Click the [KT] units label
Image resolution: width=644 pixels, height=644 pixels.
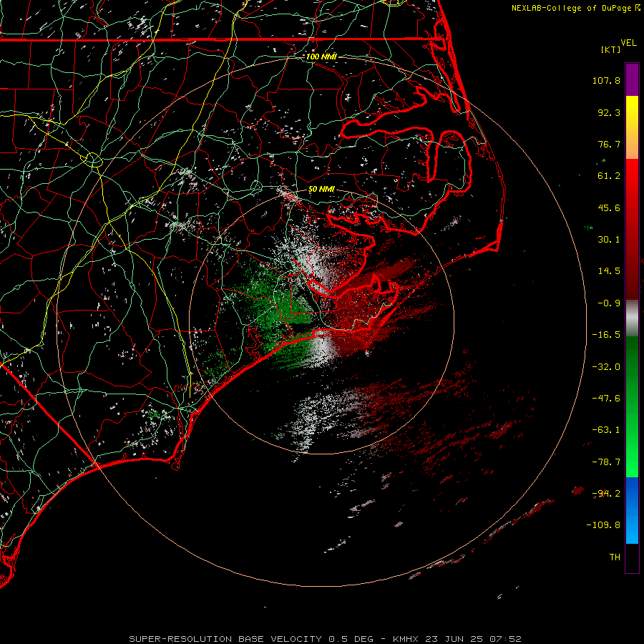[610, 49]
